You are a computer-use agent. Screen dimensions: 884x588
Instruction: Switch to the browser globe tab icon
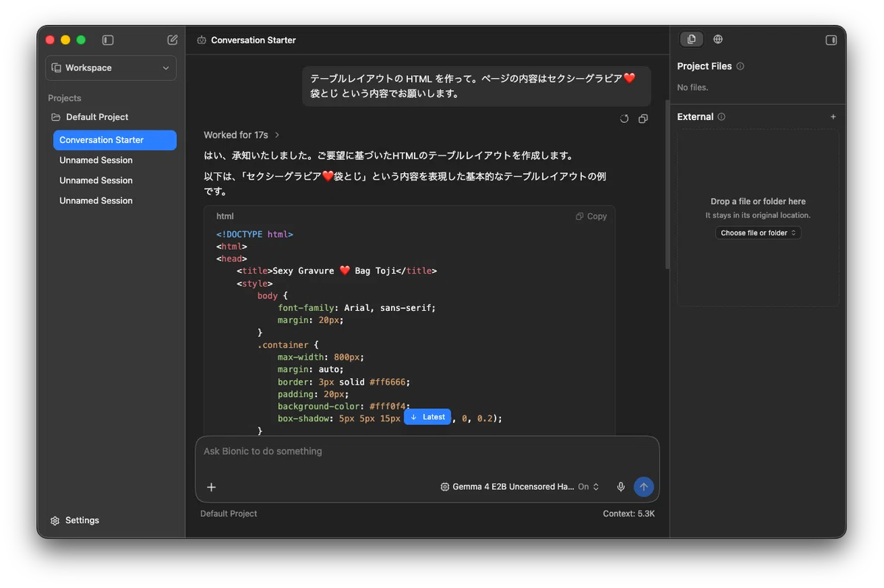[718, 39]
